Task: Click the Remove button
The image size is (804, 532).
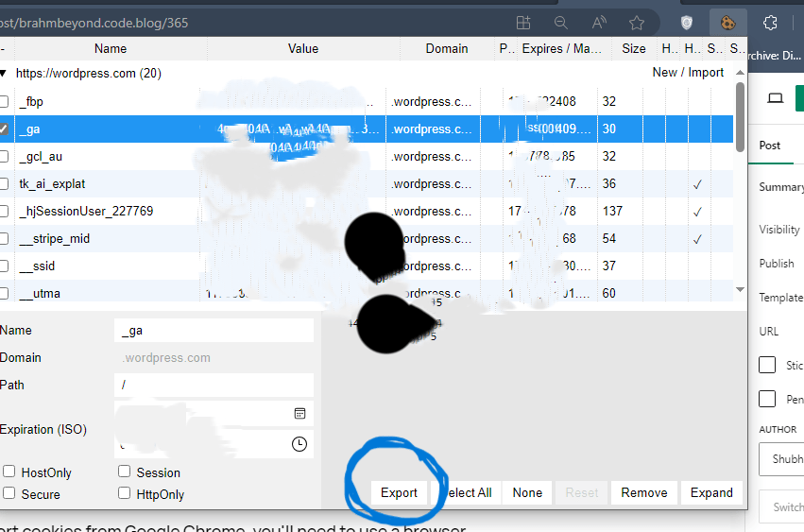Action: [x=644, y=492]
